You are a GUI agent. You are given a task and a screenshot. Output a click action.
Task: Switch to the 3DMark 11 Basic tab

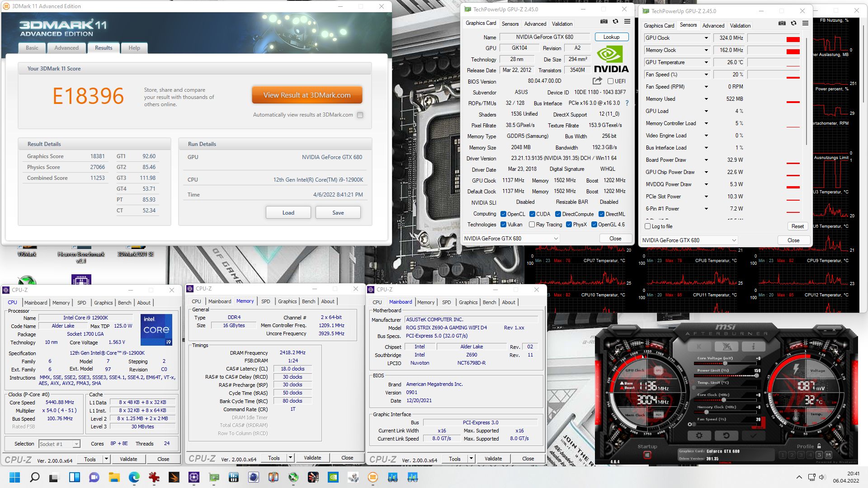coord(32,48)
